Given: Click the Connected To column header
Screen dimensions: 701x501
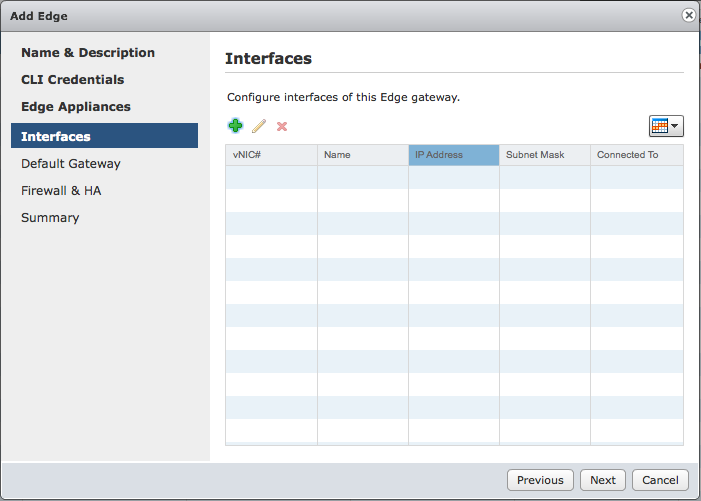Looking at the screenshot, I should point(637,155).
